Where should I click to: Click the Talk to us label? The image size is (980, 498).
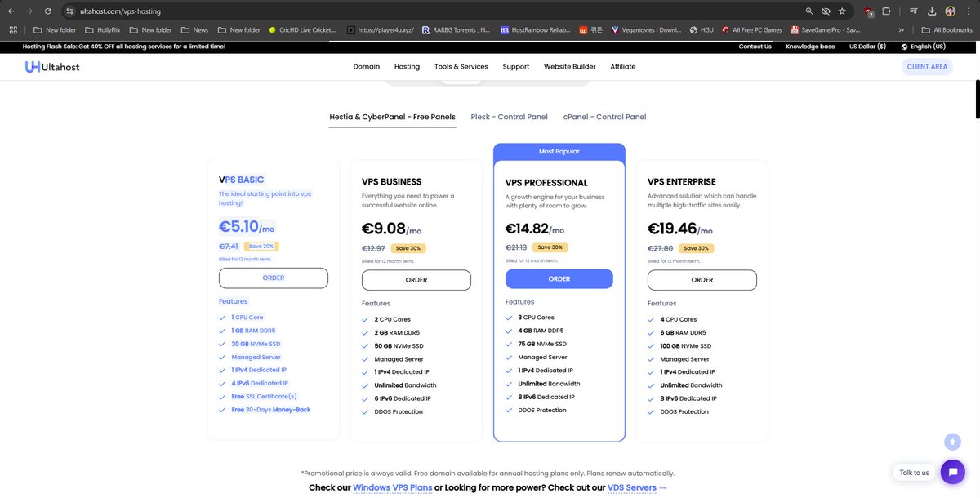point(914,473)
